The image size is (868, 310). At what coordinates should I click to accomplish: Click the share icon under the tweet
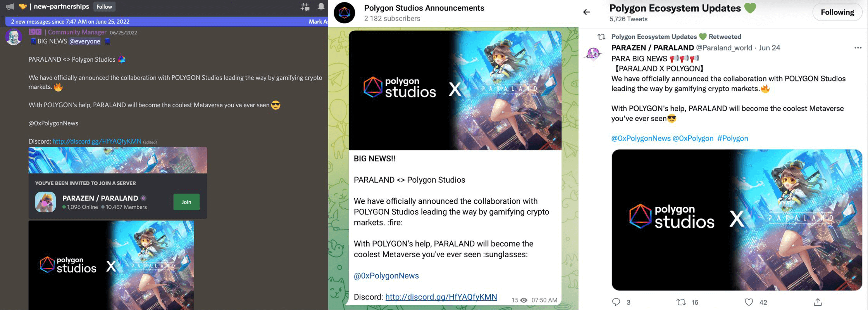click(818, 302)
